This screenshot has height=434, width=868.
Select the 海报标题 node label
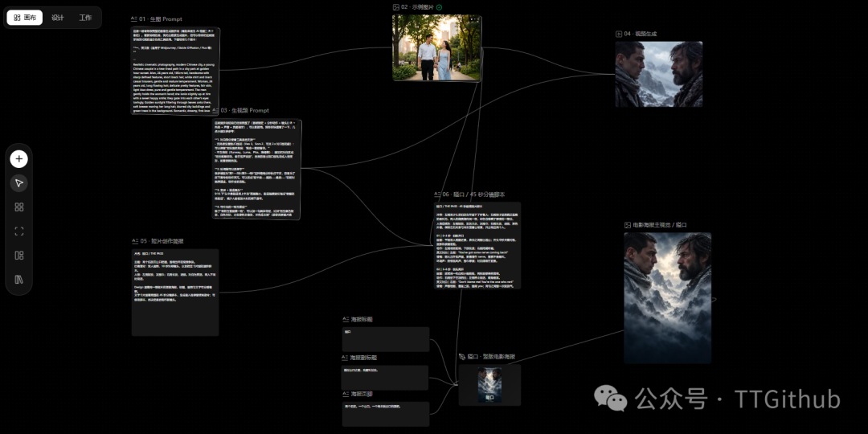click(362, 319)
